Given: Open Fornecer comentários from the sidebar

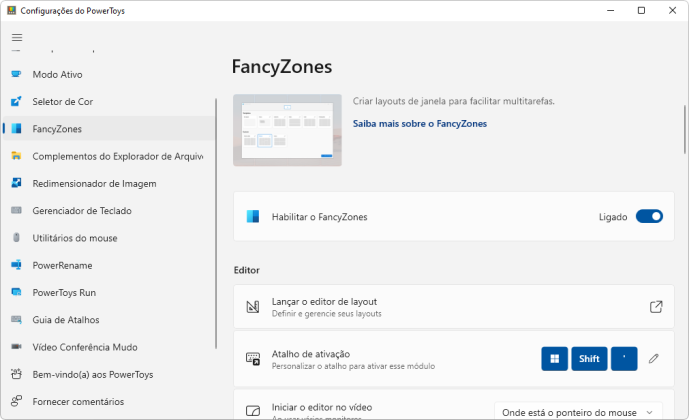Looking at the screenshot, I should [109, 401].
